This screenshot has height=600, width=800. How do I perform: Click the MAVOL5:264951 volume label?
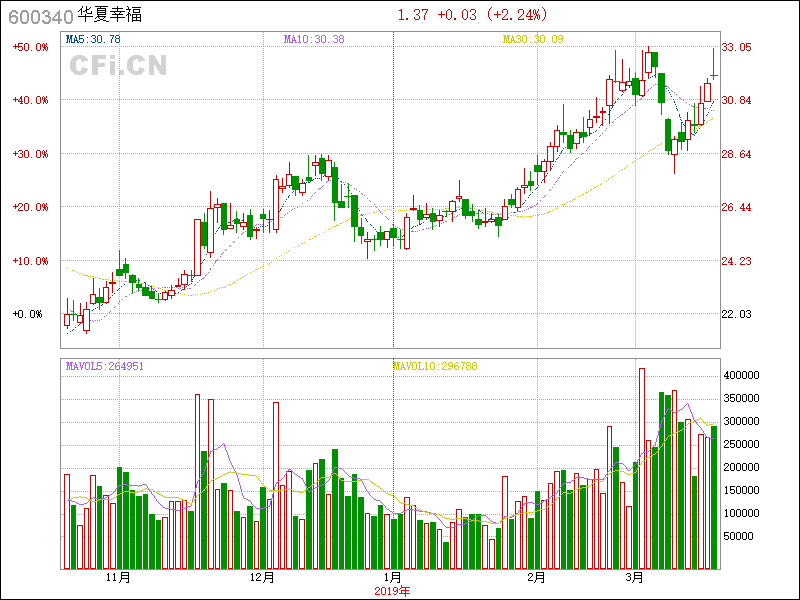pyautogui.click(x=105, y=366)
